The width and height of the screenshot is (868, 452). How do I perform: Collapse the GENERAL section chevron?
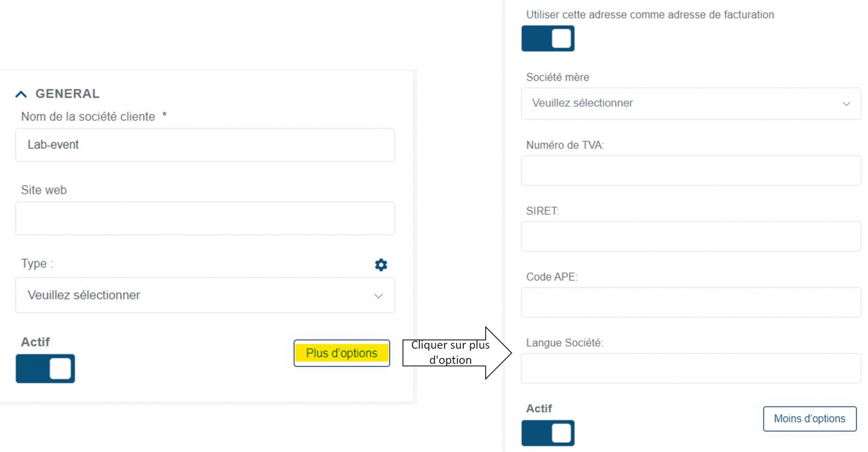21,94
